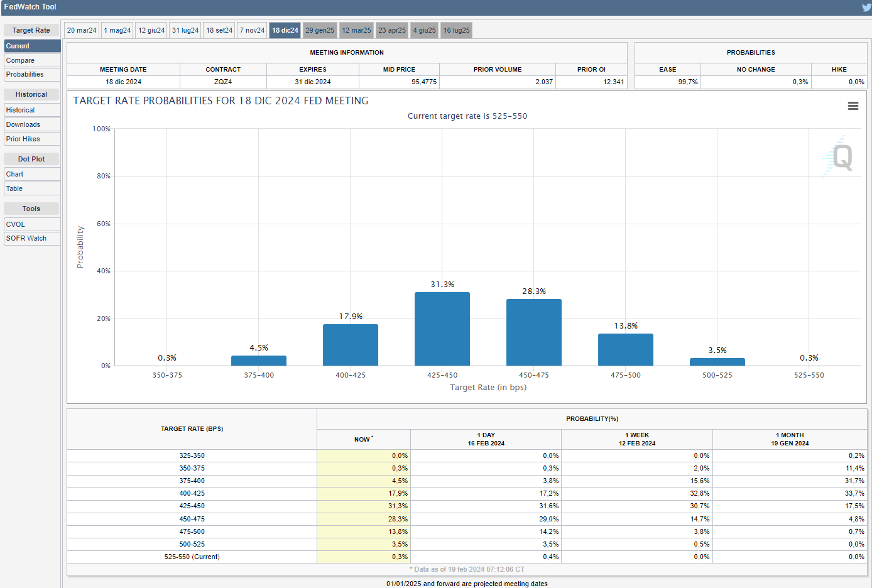Open the chart hamburger menu
Screen dimensions: 872x588
tap(853, 106)
